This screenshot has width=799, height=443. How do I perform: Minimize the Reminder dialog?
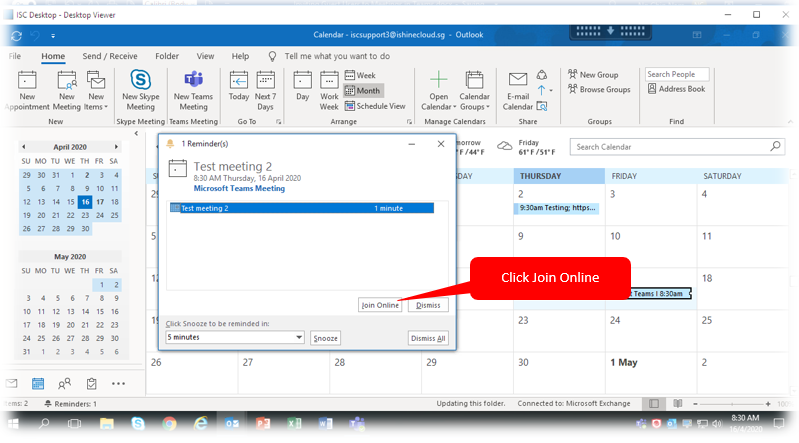411,144
